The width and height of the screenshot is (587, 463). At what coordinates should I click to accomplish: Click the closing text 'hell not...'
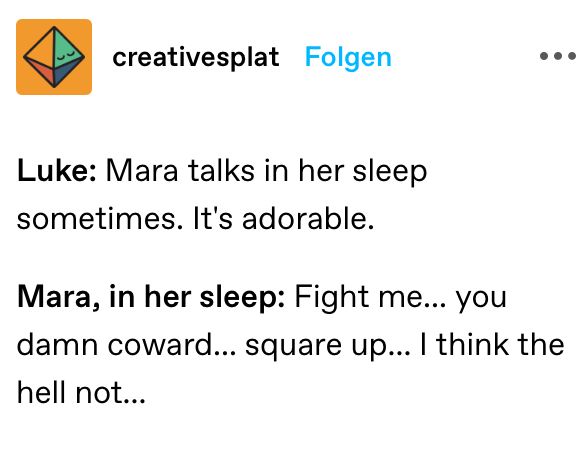click(81, 392)
